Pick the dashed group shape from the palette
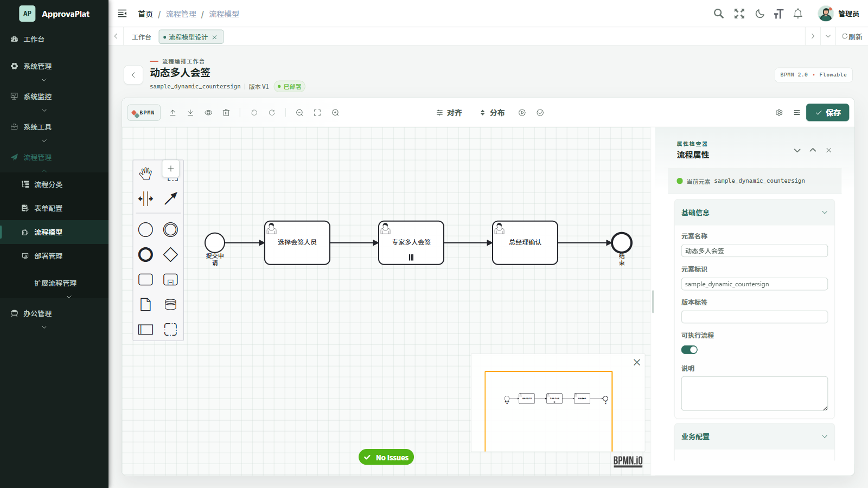 click(170, 330)
